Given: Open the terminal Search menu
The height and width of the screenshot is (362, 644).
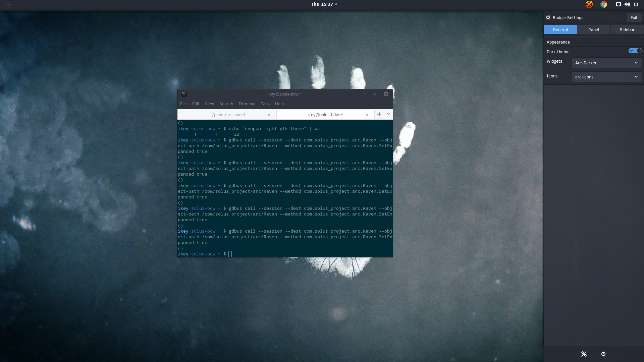Looking at the screenshot, I should (x=226, y=104).
